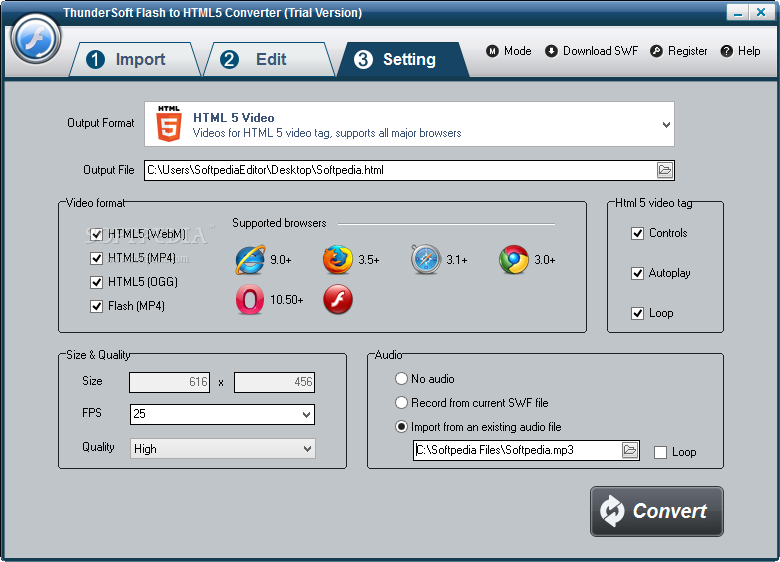This screenshot has height=562, width=780.
Task: Click the Mode M icon
Action: [x=492, y=51]
